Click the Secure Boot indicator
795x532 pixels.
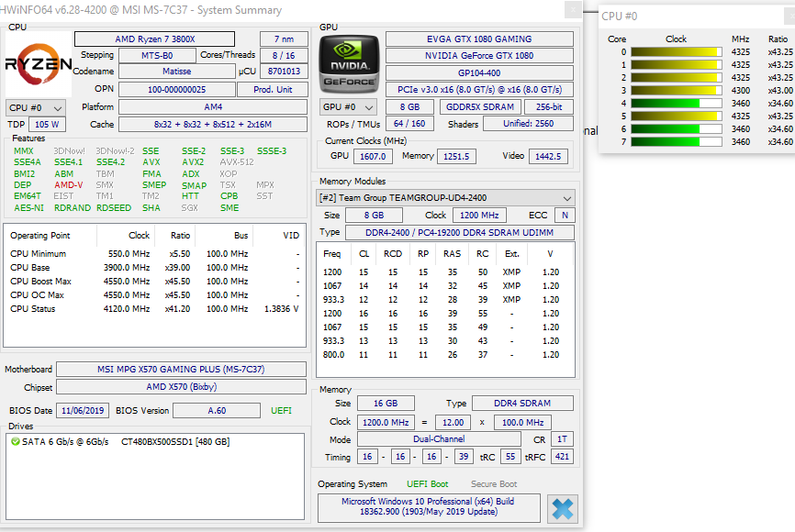[x=494, y=484]
